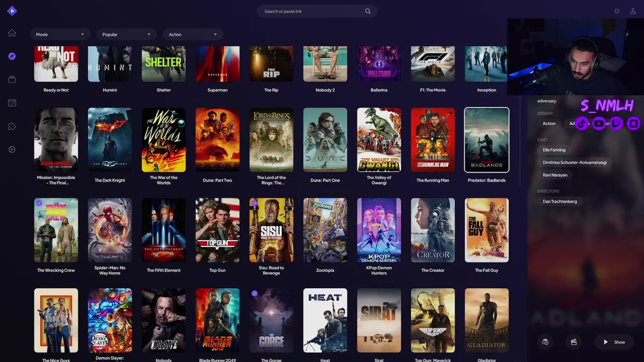Click the 'Shelter' title

coord(164,90)
